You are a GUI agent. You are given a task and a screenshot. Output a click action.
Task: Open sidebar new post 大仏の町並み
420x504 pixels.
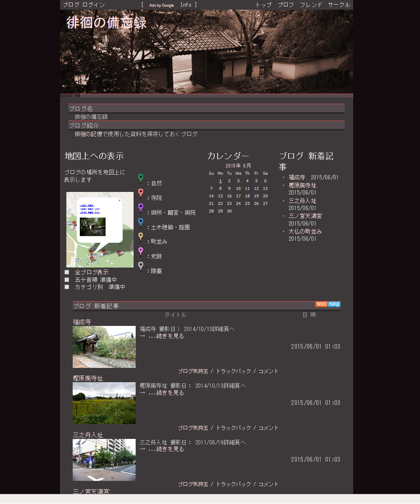[305, 231]
